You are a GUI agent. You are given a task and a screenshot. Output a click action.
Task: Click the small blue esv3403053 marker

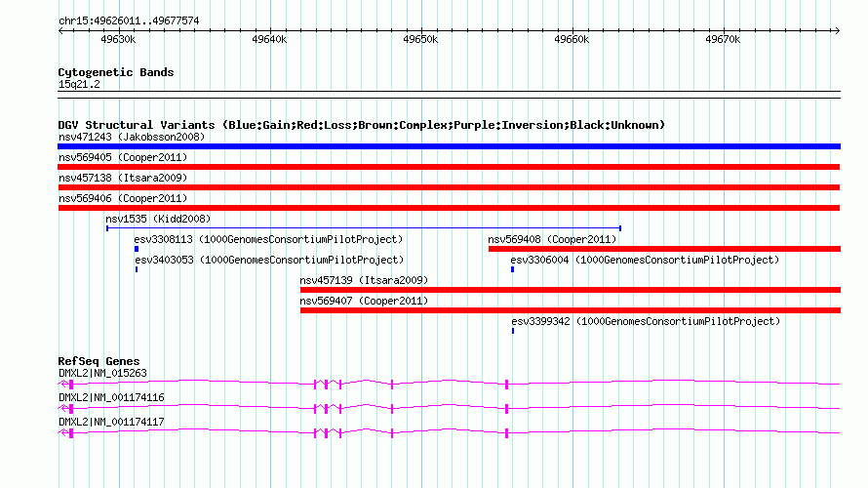pyautogui.click(x=137, y=269)
